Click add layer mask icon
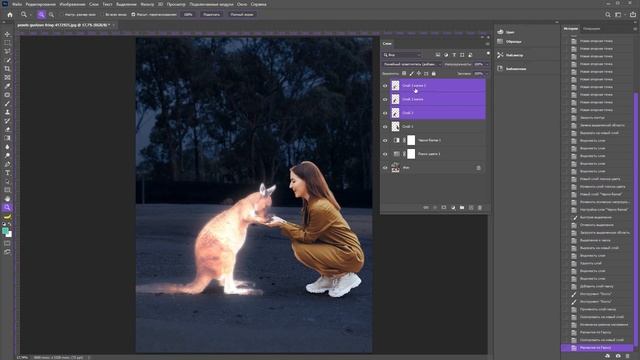 click(444, 207)
